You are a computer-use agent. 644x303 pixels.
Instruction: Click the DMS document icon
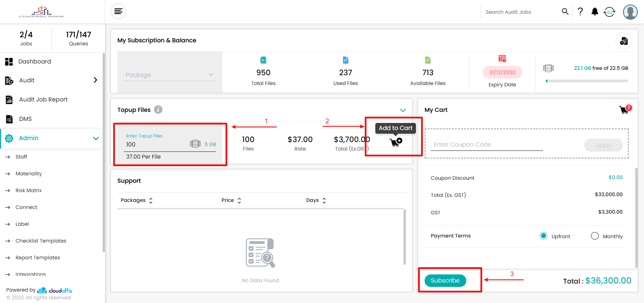[9, 119]
